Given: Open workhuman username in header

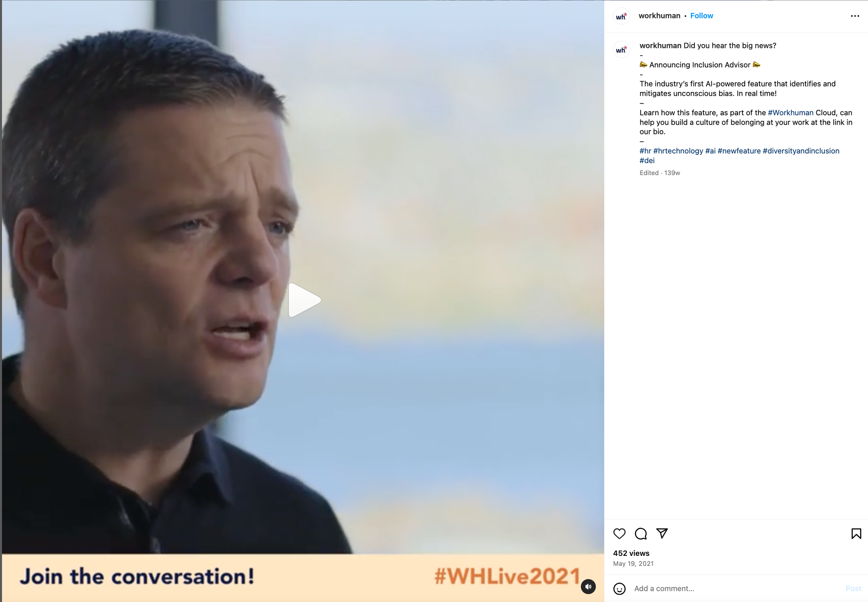Looking at the screenshot, I should click(659, 16).
